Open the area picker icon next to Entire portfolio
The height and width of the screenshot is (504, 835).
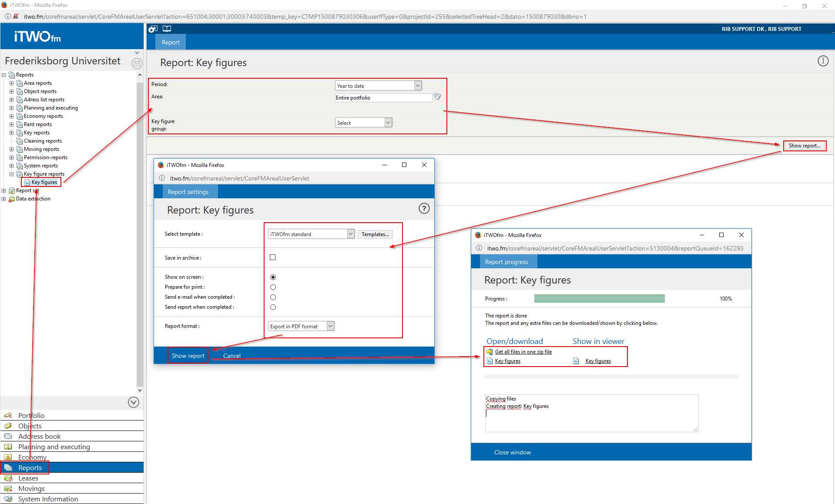[x=437, y=97]
